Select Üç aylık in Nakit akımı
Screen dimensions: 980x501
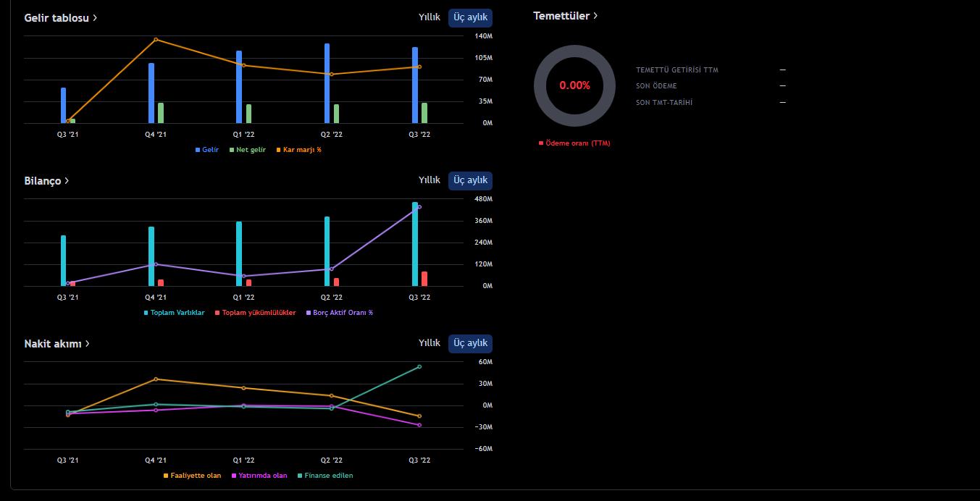click(470, 343)
